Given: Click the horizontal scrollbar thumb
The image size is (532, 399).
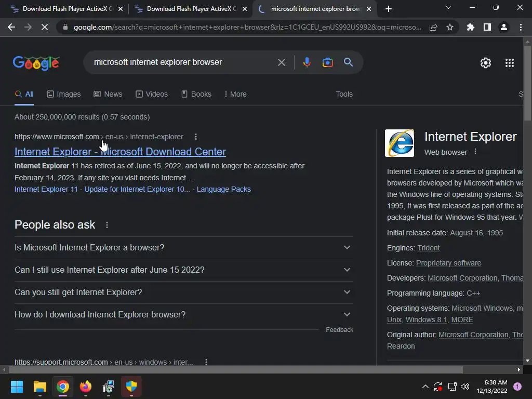Looking at the screenshot, I should click(236, 369).
